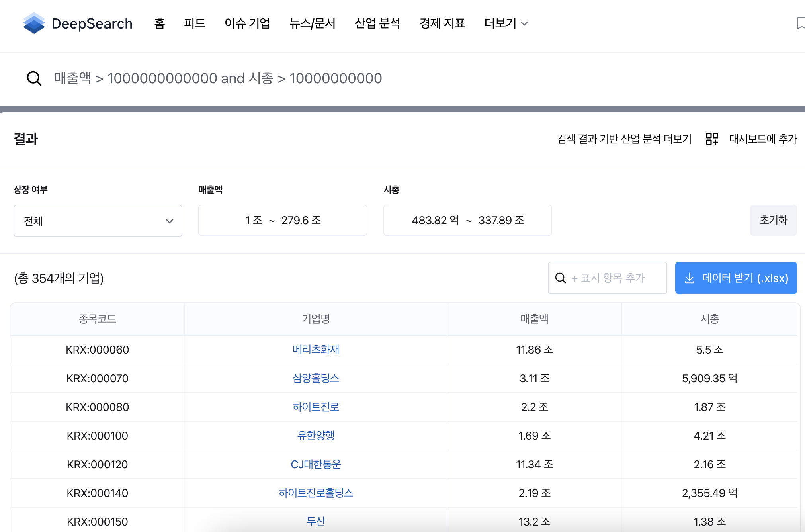Click the 매출액 column header
Image resolution: width=805 pixels, height=532 pixels.
534,319
